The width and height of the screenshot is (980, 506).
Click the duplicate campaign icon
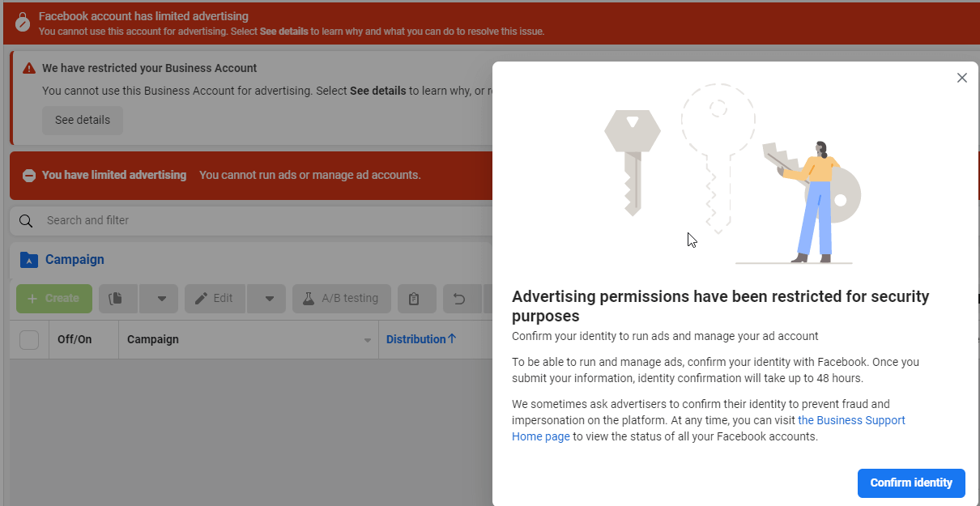click(117, 298)
